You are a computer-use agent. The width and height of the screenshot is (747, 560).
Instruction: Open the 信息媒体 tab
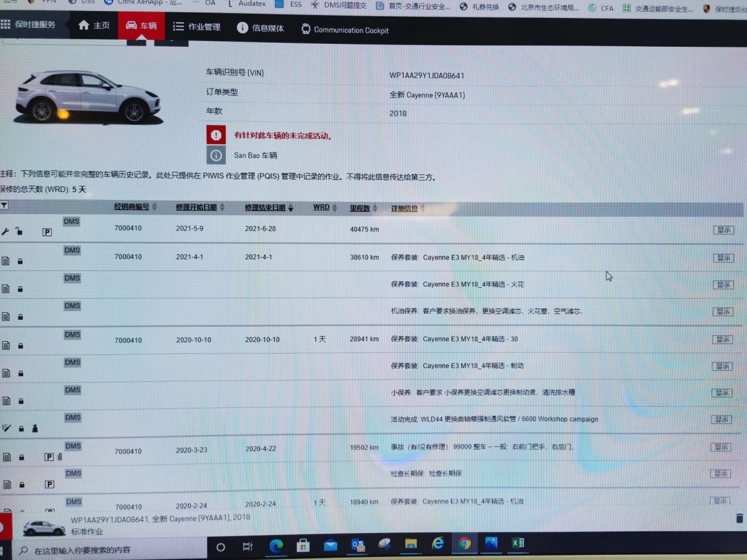click(x=260, y=28)
